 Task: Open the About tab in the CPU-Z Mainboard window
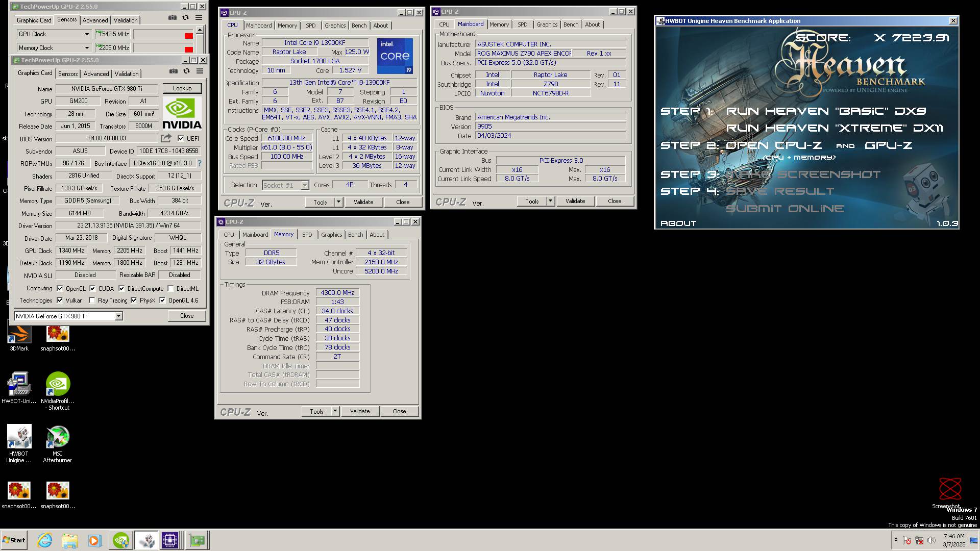pyautogui.click(x=592, y=24)
